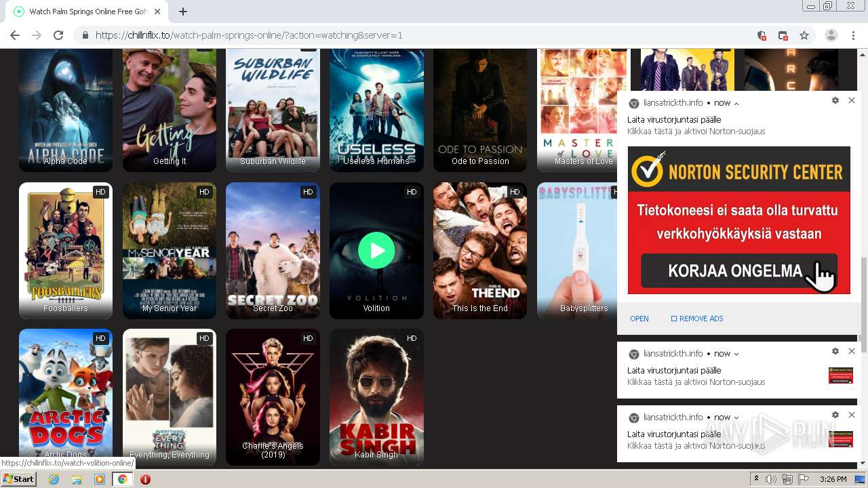Open settings gear of first notification
The height and width of the screenshot is (488, 868).
click(835, 100)
